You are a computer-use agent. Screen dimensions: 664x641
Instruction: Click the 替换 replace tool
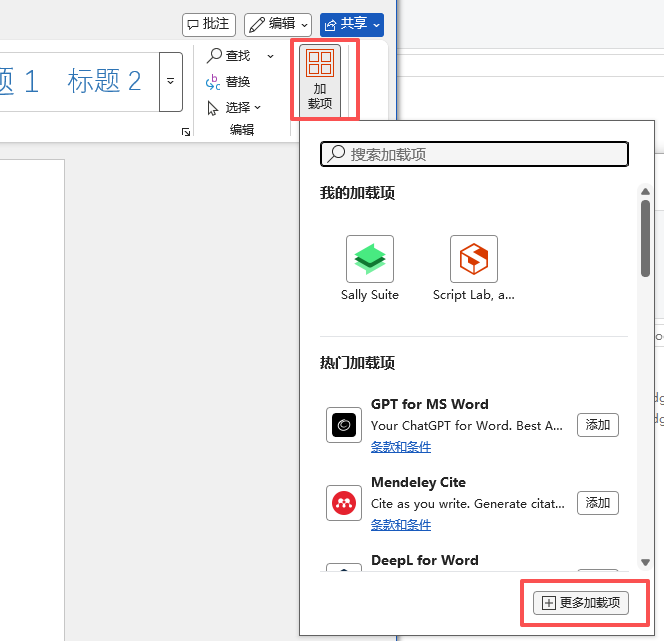(229, 82)
